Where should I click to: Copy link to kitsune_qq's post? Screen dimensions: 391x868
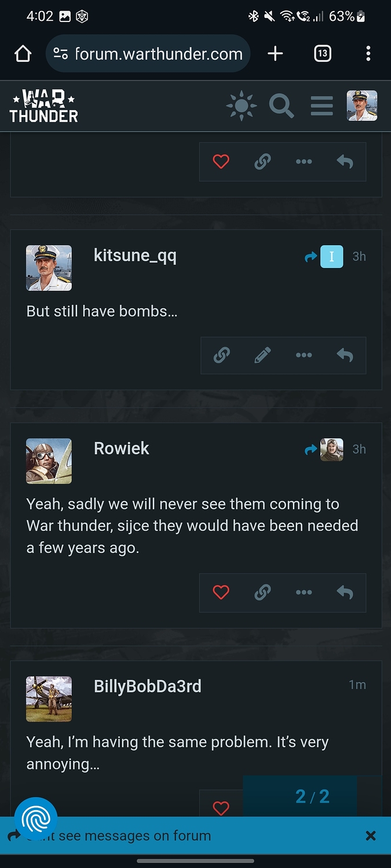coord(221,355)
